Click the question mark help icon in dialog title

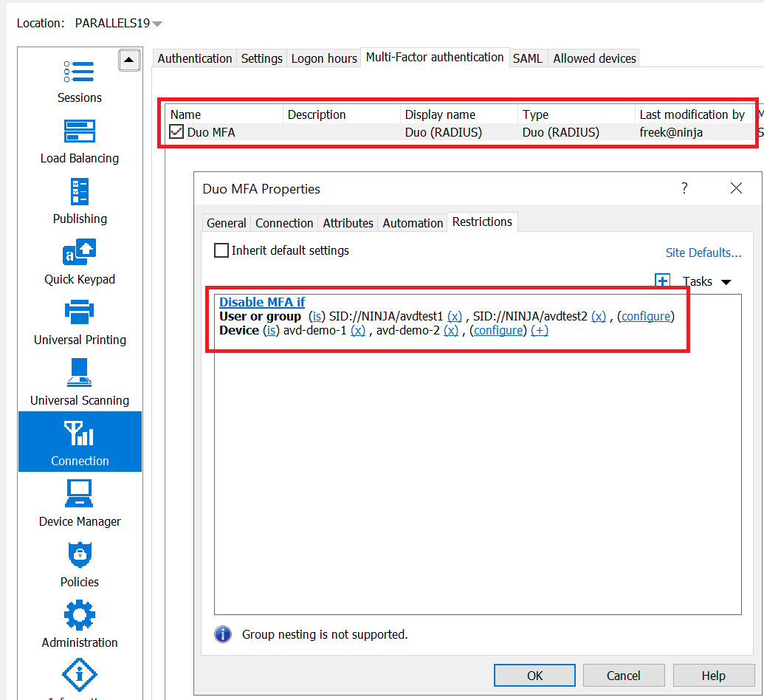684,188
